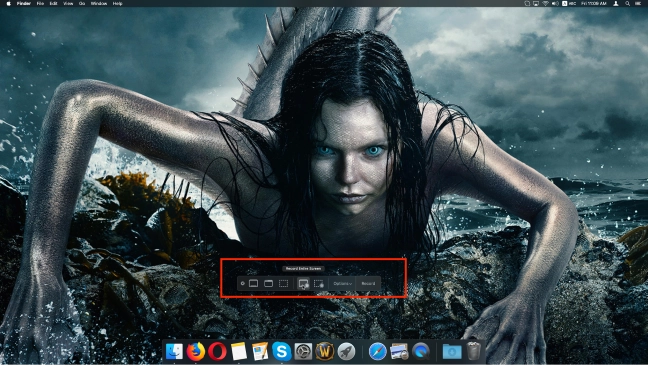Select Capture Selected Portion icon
Screen dimensions: 648x365
pyautogui.click(x=284, y=283)
